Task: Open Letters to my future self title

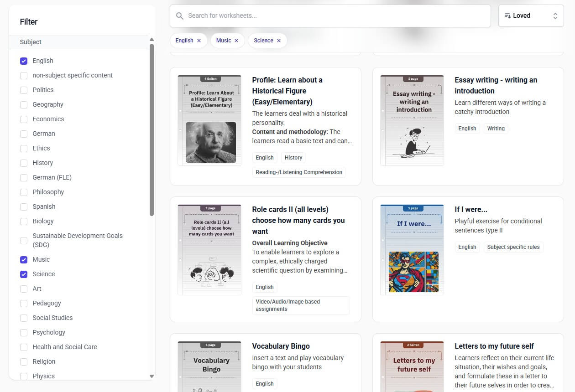Action: tap(494, 346)
